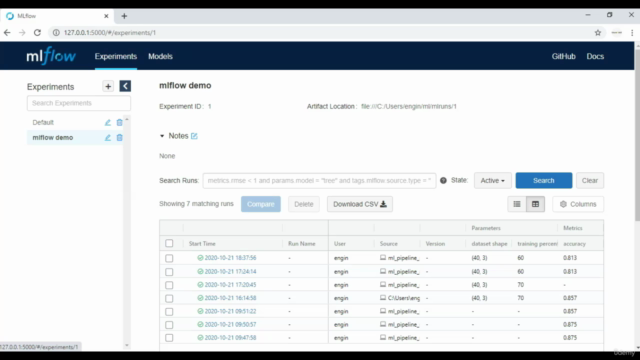Open run link 2020-10-21 18:37:56

point(230,258)
